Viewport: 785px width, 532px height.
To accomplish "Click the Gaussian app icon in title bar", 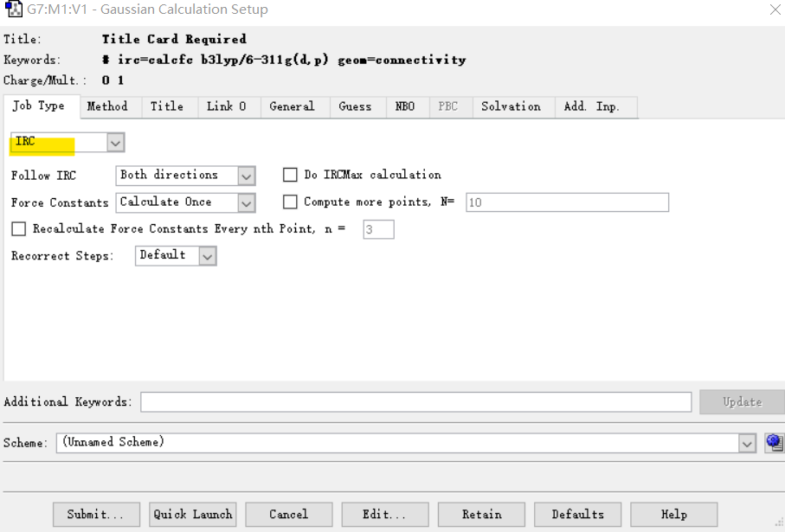I will click(x=13, y=10).
